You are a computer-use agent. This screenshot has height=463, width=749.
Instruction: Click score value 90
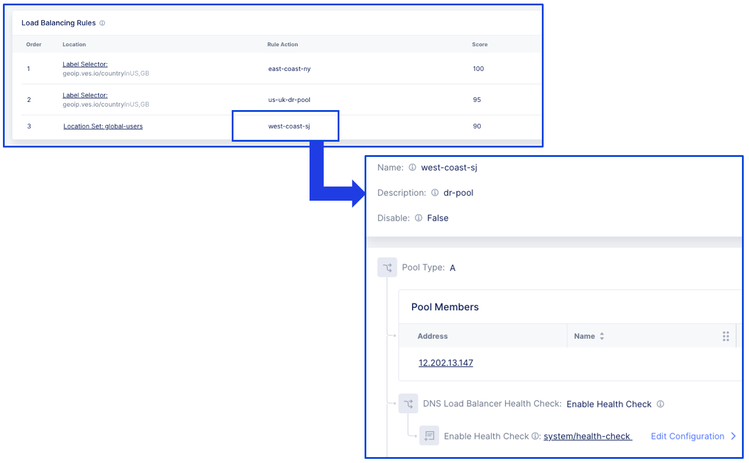(x=477, y=126)
